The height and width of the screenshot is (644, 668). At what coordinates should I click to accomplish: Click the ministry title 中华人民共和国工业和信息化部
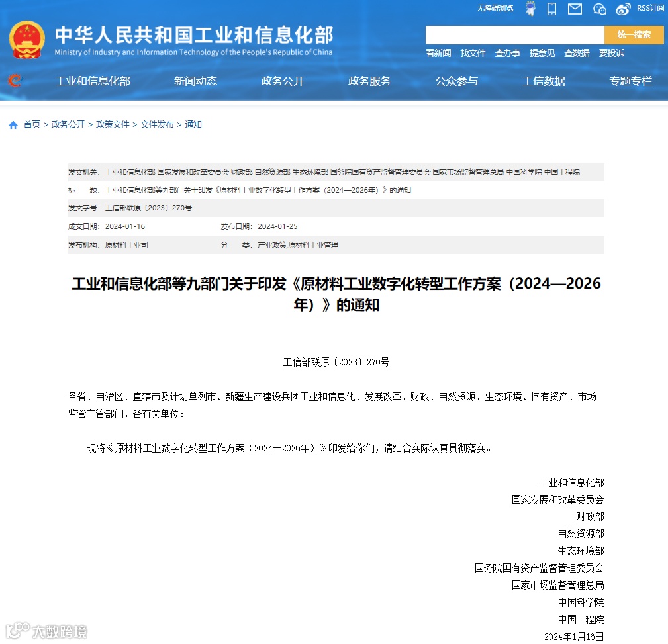pos(194,35)
